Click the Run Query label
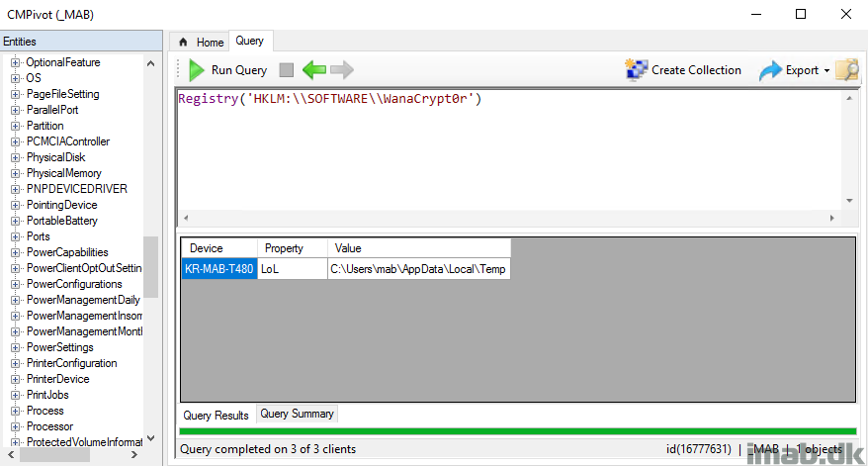This screenshot has width=868, height=466. pos(239,70)
